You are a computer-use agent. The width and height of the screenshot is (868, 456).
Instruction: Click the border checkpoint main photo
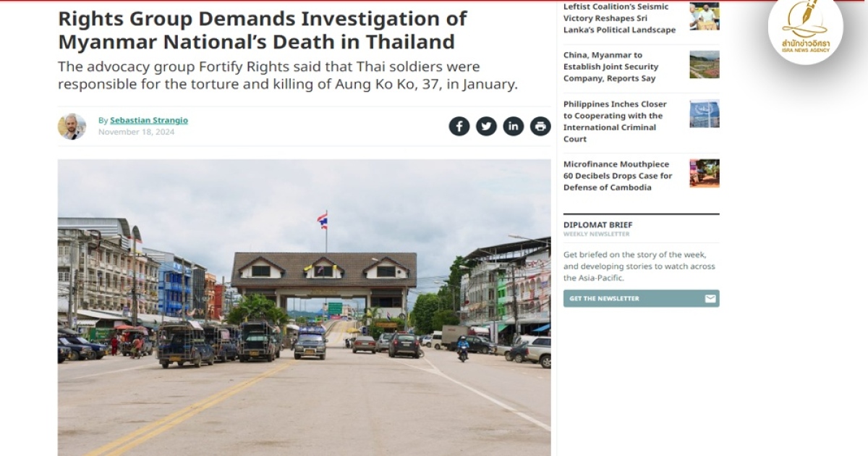click(x=304, y=307)
